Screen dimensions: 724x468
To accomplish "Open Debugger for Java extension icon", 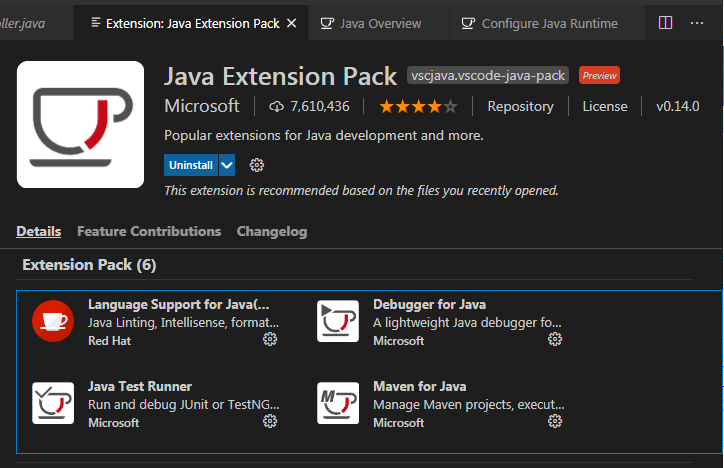I will click(x=338, y=321).
